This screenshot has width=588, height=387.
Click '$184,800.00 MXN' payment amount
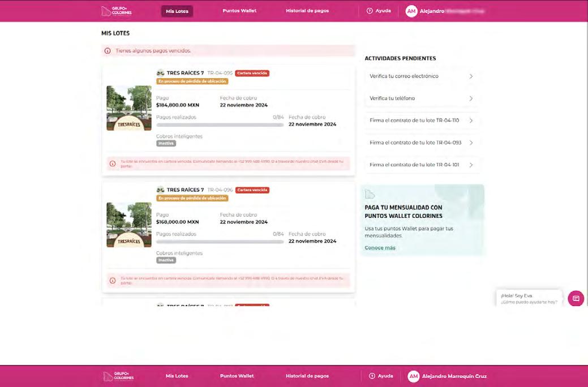tap(178, 105)
